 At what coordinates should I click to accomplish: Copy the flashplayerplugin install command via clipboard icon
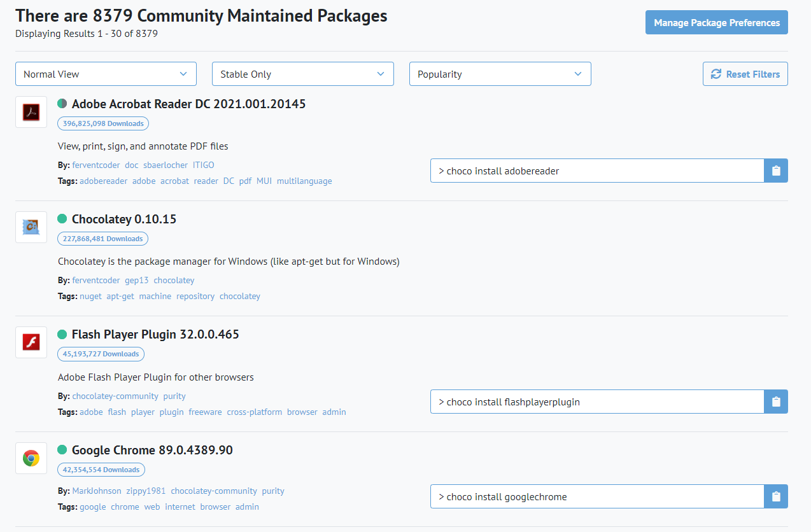click(776, 402)
